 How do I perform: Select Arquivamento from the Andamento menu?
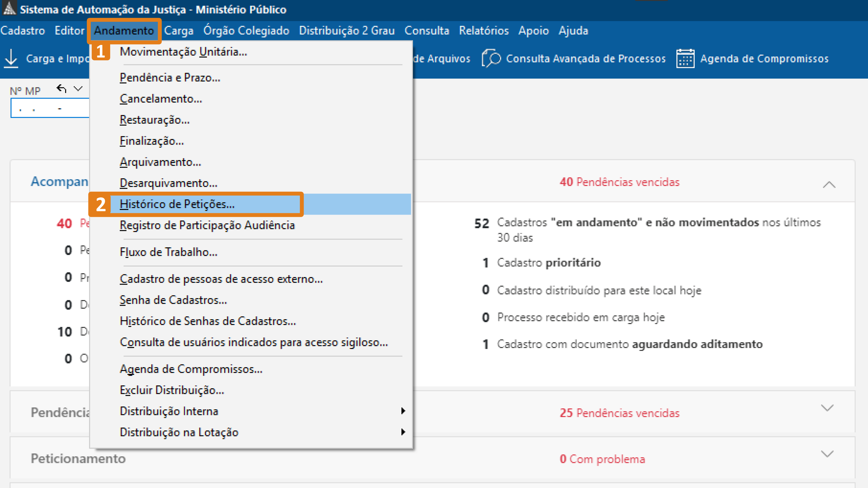coord(160,162)
